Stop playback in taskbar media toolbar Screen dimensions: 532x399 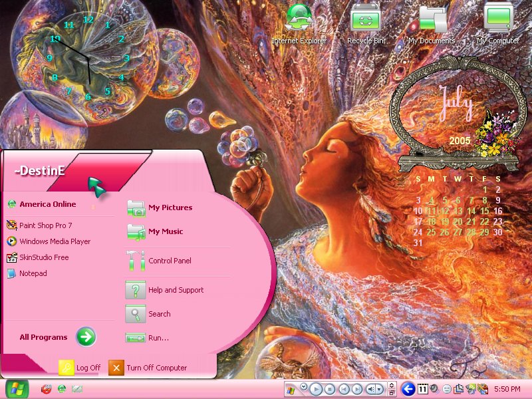(x=330, y=389)
